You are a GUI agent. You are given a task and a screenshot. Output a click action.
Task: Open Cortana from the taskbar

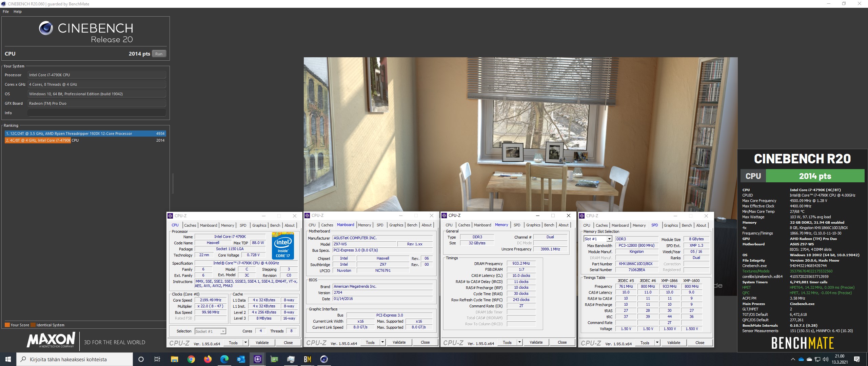point(141,359)
